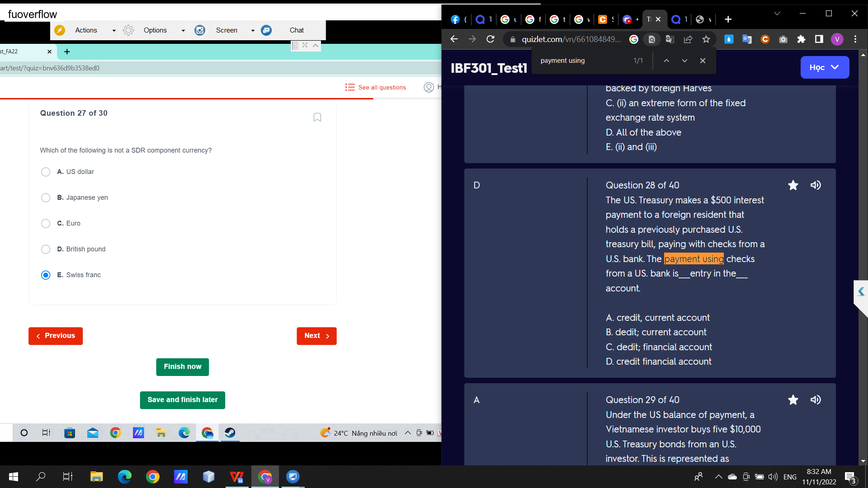Go to previous find result
The image size is (868, 488).
pyautogui.click(x=666, y=61)
